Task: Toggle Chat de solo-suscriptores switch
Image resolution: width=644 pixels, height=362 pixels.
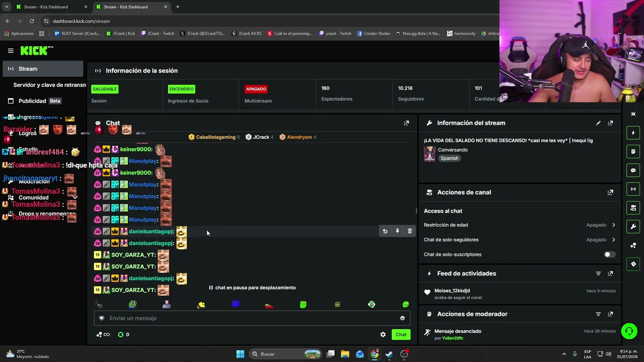Action: (x=609, y=254)
